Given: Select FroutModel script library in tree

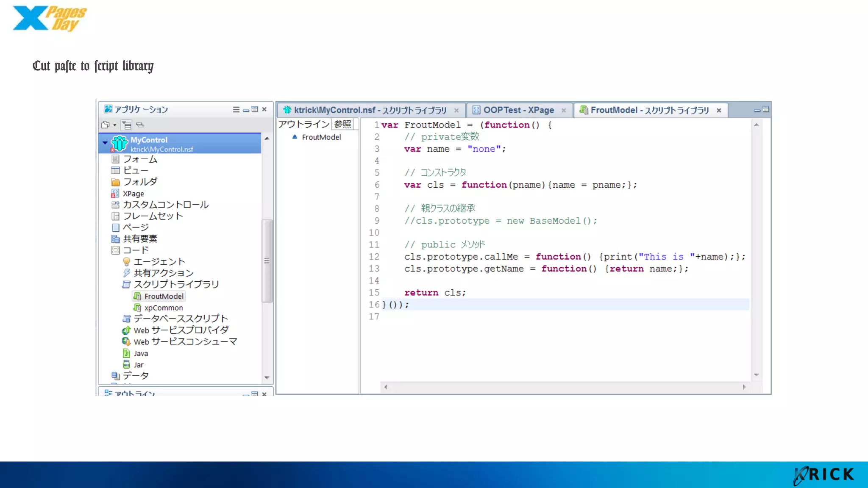Looking at the screenshot, I should (x=164, y=296).
